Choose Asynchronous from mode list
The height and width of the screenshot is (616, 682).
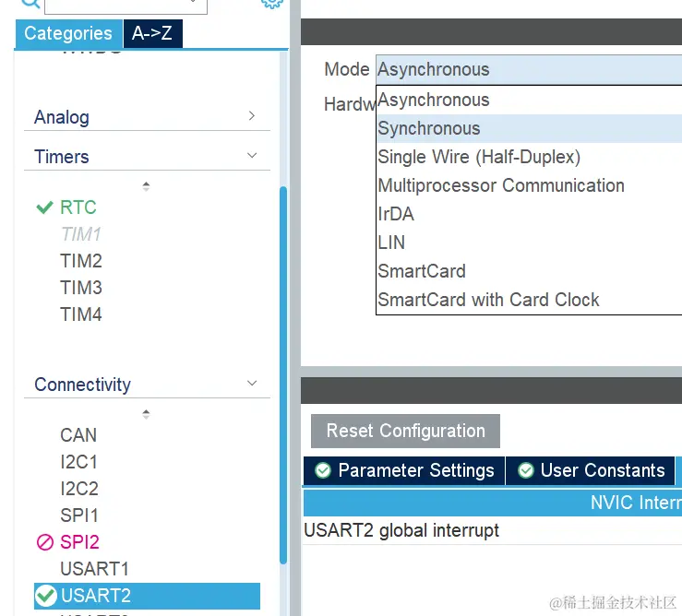(529, 100)
